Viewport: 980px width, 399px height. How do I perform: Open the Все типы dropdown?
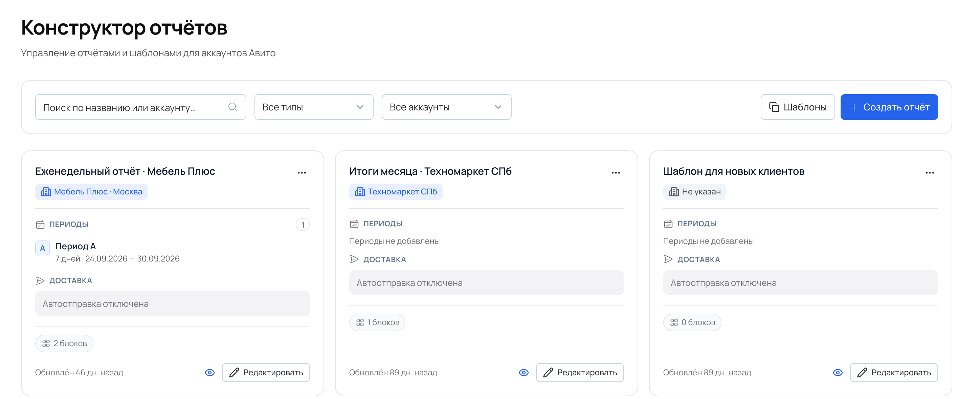point(313,107)
